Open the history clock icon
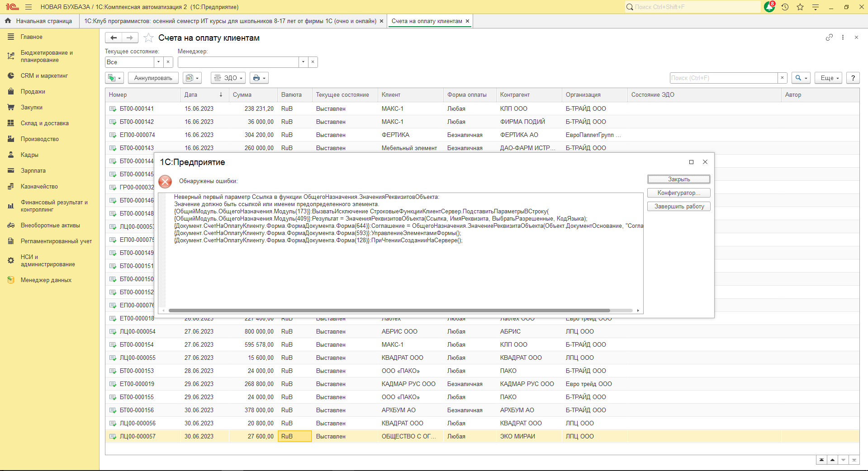The image size is (868, 471). (785, 7)
